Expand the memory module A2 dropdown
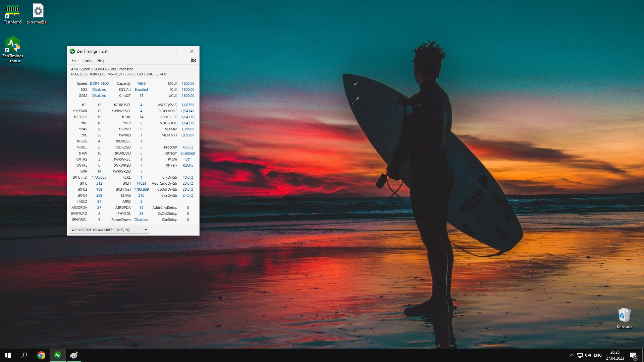Image resolution: width=644 pixels, height=362 pixels. point(146,230)
